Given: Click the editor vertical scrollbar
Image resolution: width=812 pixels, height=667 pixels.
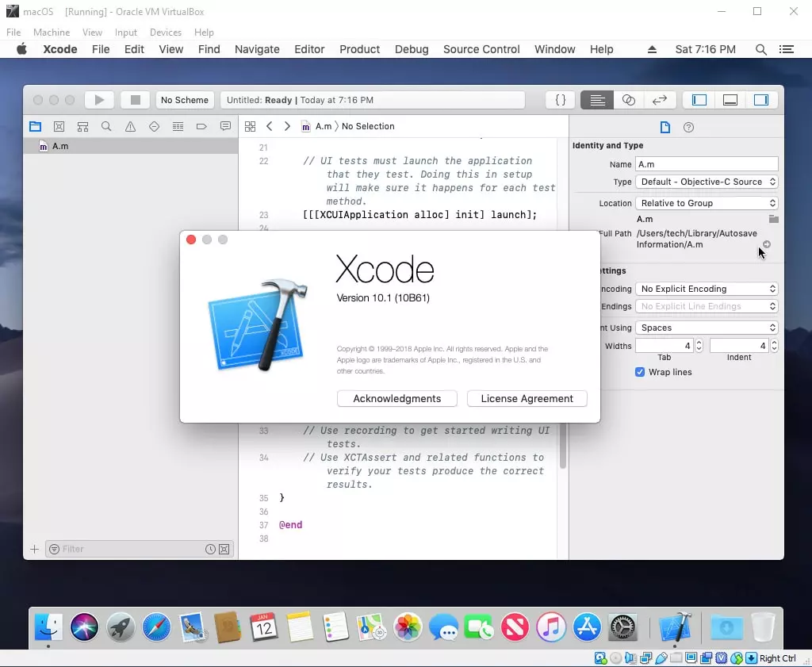Looking at the screenshot, I should [563, 446].
